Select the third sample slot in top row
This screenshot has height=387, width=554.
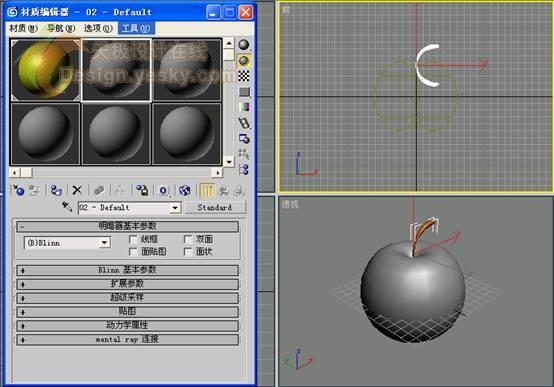tap(187, 70)
